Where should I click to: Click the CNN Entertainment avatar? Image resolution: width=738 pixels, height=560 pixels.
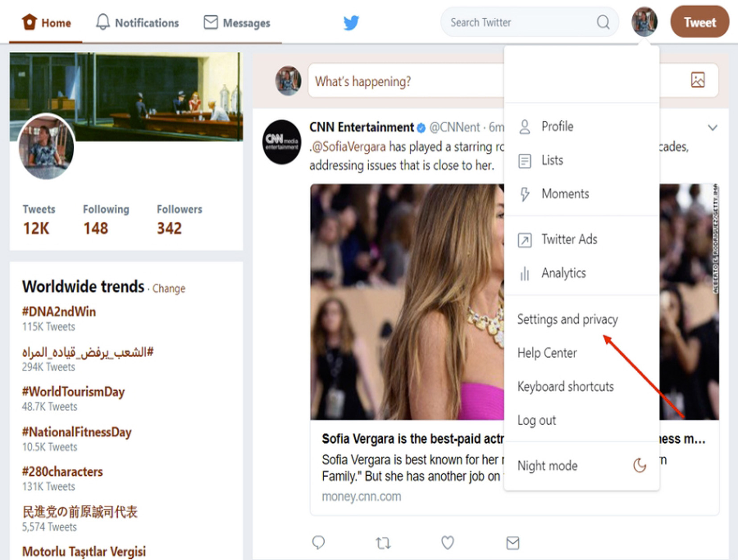point(282,142)
